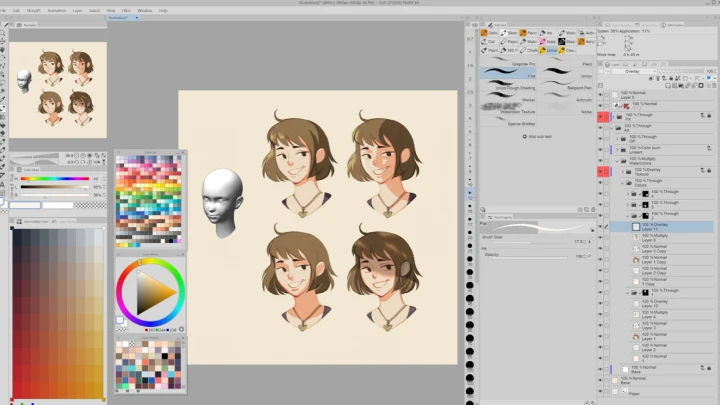Image resolution: width=720 pixels, height=405 pixels.
Task: Open the Overlay blending mode dropdown
Action: point(634,72)
